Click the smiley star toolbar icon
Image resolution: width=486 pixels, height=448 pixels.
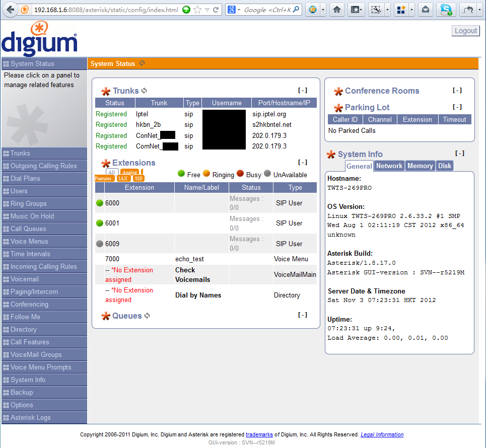(x=313, y=10)
